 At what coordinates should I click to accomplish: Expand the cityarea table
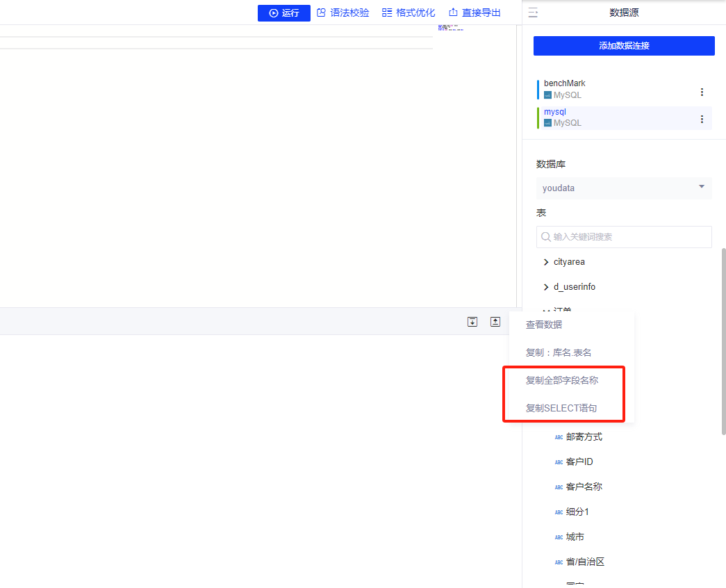coord(546,262)
